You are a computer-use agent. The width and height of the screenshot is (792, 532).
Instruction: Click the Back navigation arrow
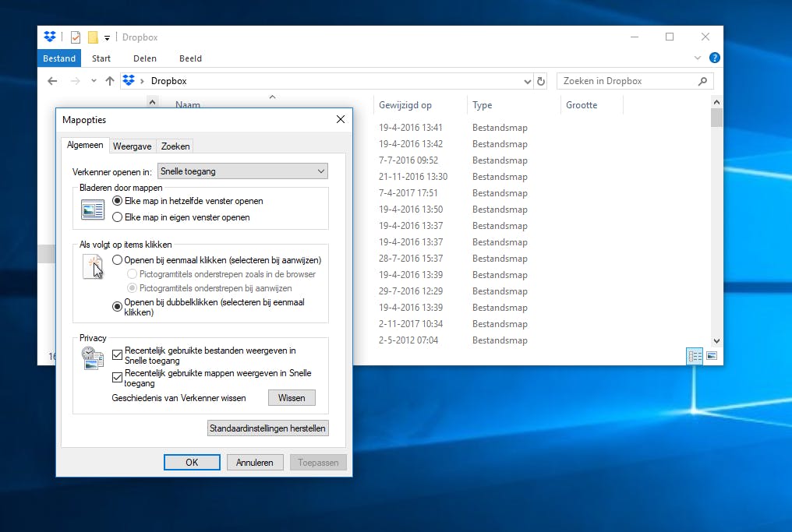coord(52,81)
